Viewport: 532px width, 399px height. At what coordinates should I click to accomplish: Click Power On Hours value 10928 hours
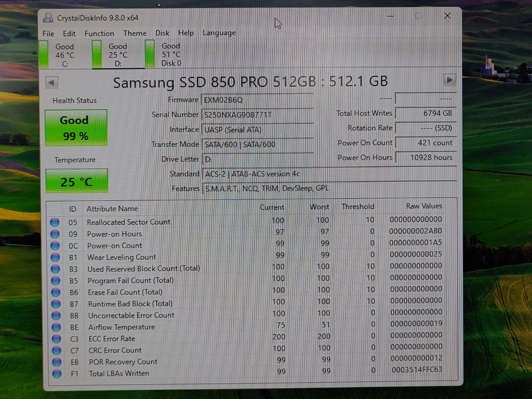pos(426,157)
